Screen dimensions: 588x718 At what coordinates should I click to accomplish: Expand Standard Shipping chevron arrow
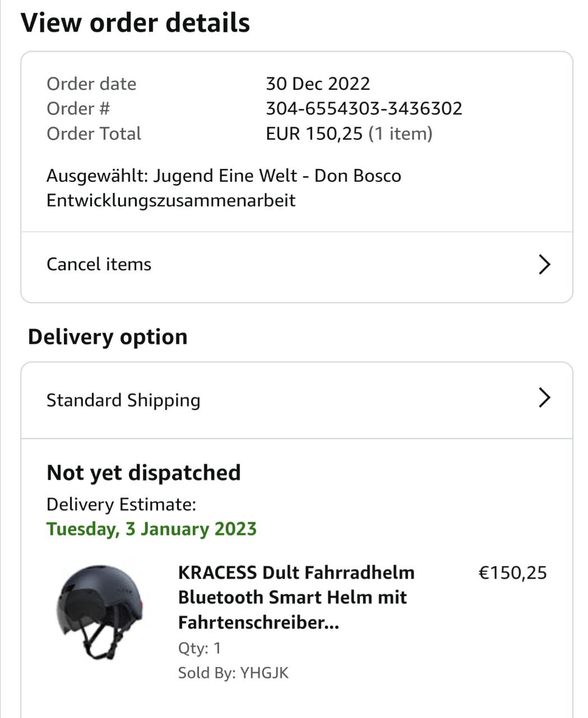544,398
